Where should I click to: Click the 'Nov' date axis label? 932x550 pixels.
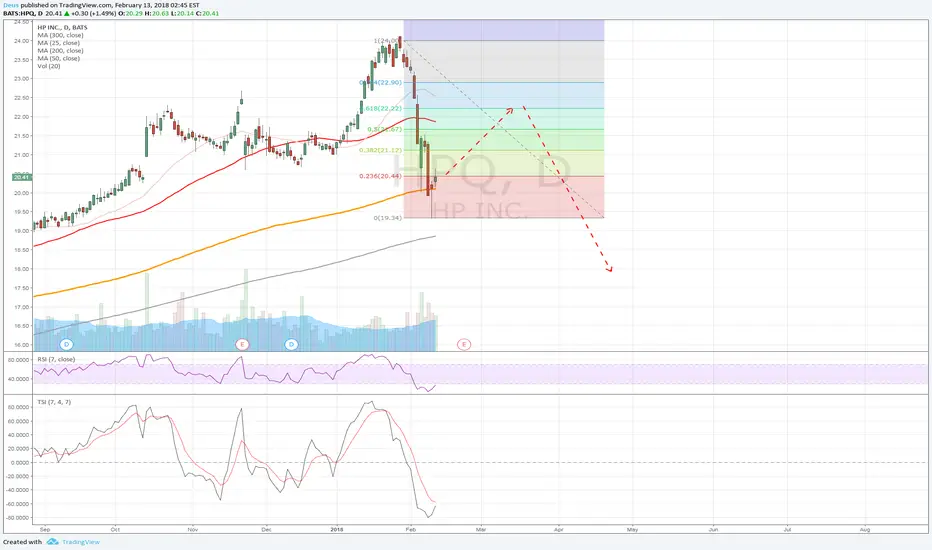tap(192, 529)
